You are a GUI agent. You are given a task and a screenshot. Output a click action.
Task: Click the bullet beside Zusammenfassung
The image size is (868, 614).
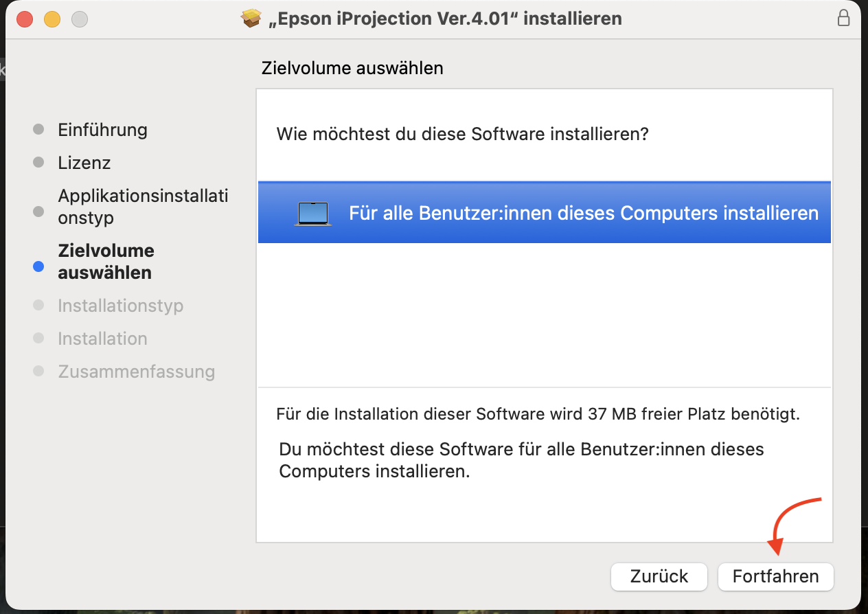(x=38, y=372)
